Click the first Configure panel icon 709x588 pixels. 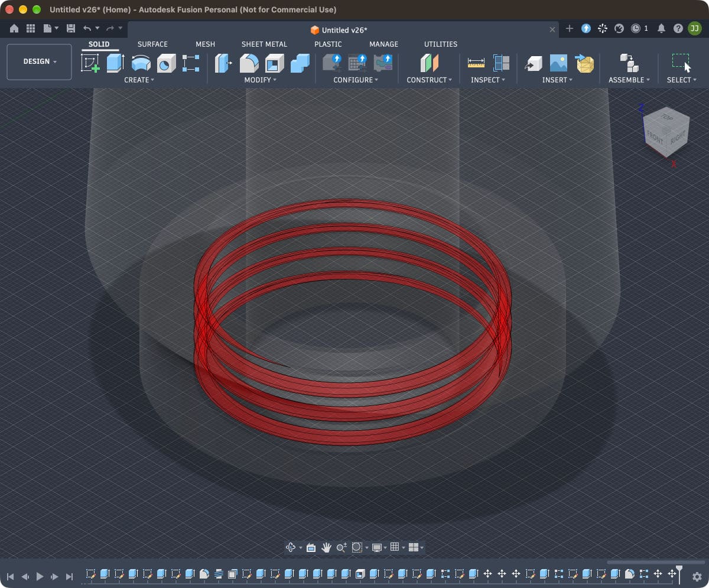coord(332,63)
